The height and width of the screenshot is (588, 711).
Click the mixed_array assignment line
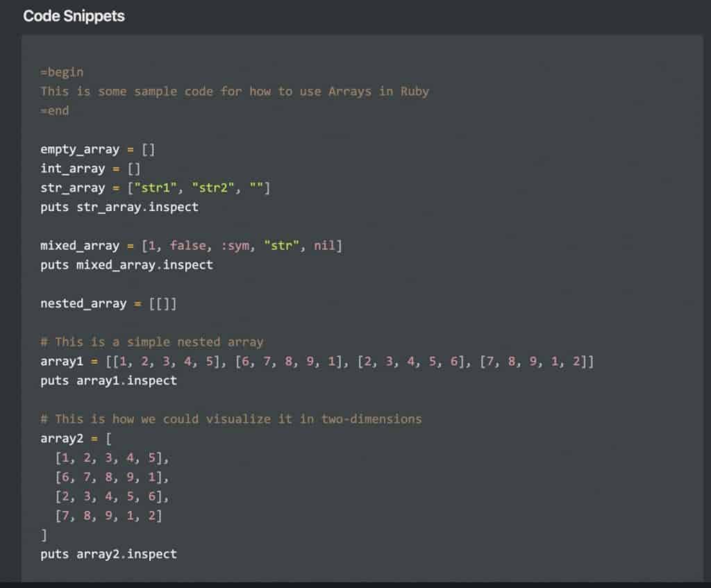click(192, 246)
